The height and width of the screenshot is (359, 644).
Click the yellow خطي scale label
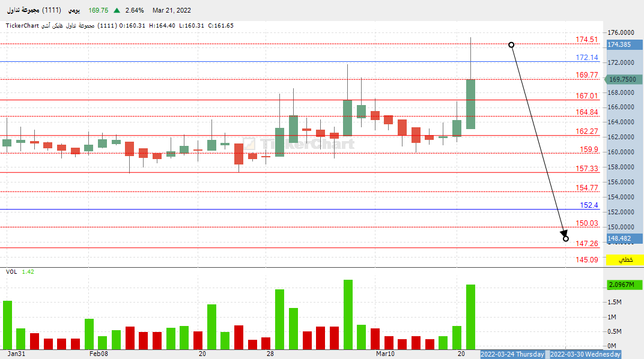pyautogui.click(x=625, y=260)
